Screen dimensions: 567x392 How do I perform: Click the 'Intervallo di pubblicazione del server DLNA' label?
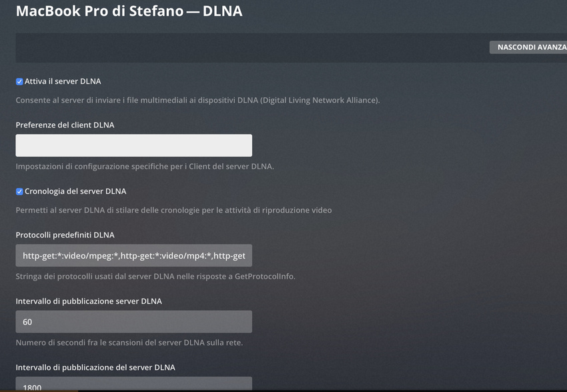point(95,367)
